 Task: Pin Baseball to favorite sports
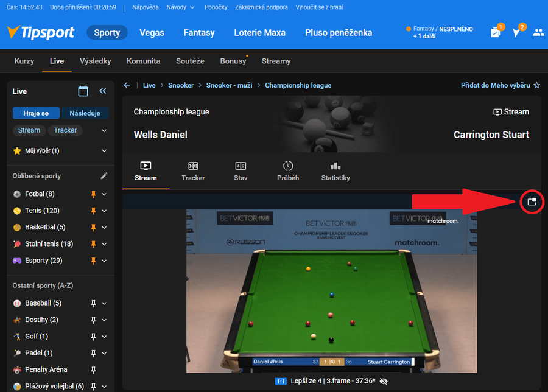[93, 303]
